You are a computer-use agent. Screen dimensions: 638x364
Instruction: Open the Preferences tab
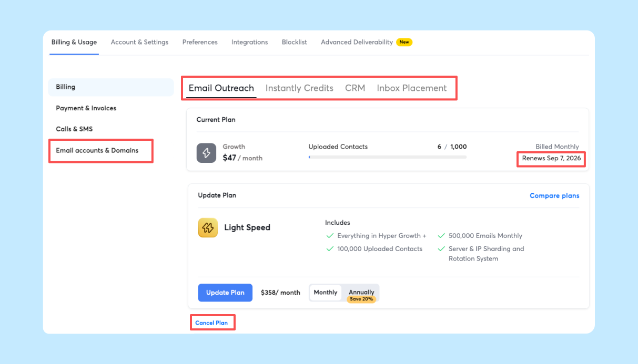click(x=200, y=42)
